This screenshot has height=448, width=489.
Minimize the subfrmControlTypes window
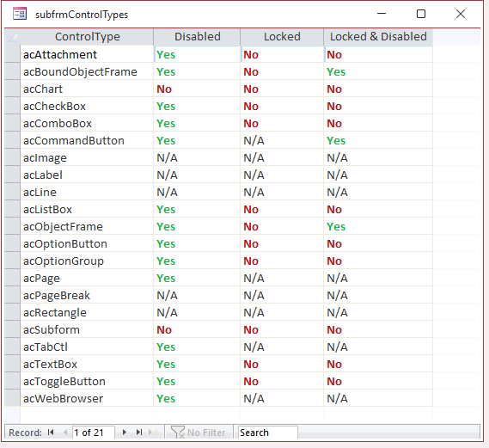point(382,14)
